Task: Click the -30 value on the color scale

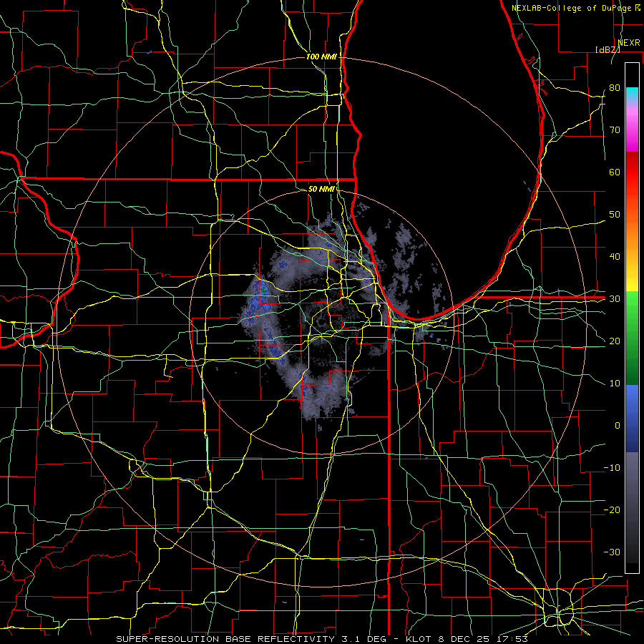Action: coord(612,552)
